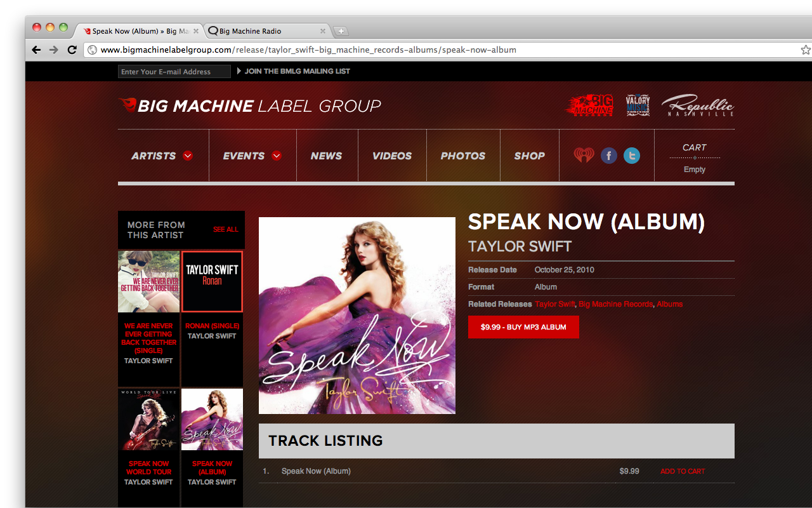The width and height of the screenshot is (812, 508).
Task: Click the $9.99 price in track listing
Action: click(x=629, y=471)
